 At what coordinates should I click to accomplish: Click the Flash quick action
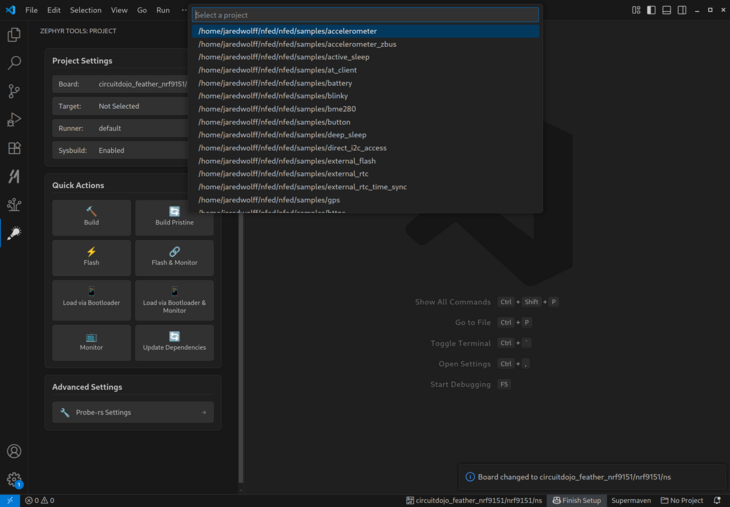tap(91, 257)
